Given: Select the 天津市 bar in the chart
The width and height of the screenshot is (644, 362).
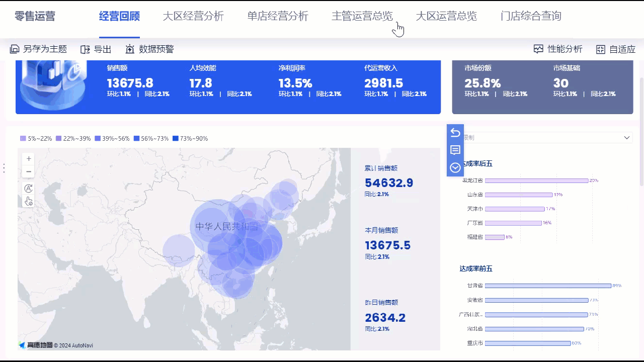Looking at the screenshot, I should click(515, 209).
